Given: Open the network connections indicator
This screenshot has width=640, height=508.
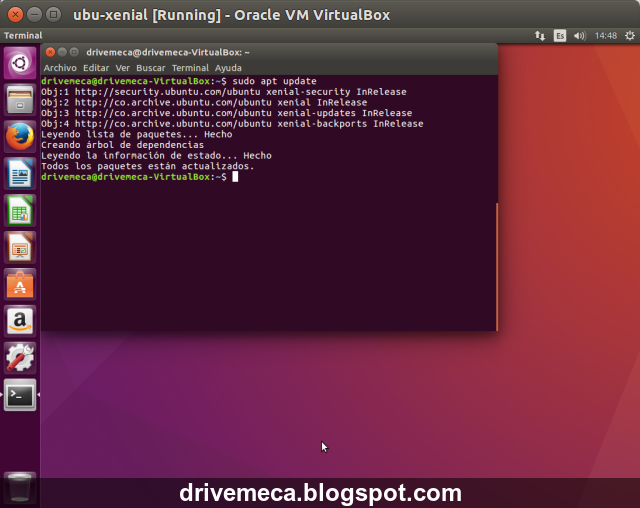Looking at the screenshot, I should 540,35.
